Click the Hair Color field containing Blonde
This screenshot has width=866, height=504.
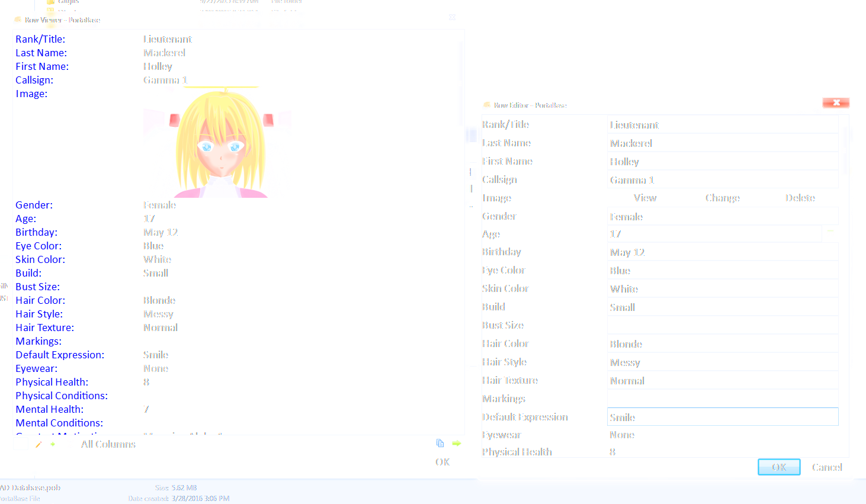(x=723, y=344)
